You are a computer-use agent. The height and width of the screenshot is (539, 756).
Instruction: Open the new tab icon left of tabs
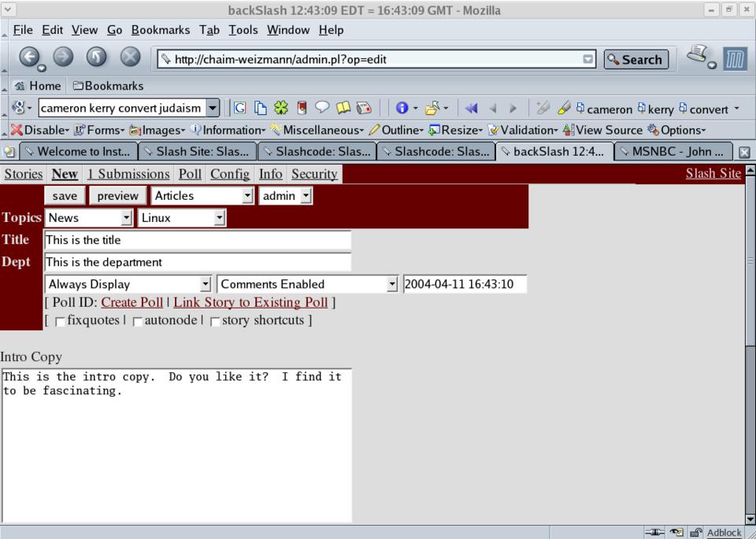click(10, 152)
